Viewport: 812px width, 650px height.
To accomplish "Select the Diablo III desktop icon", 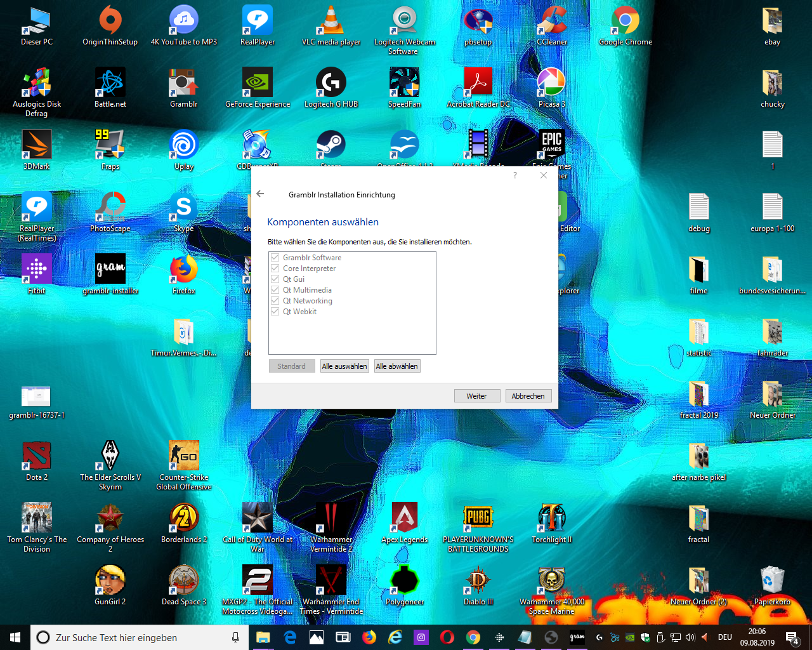I will coord(478,587).
